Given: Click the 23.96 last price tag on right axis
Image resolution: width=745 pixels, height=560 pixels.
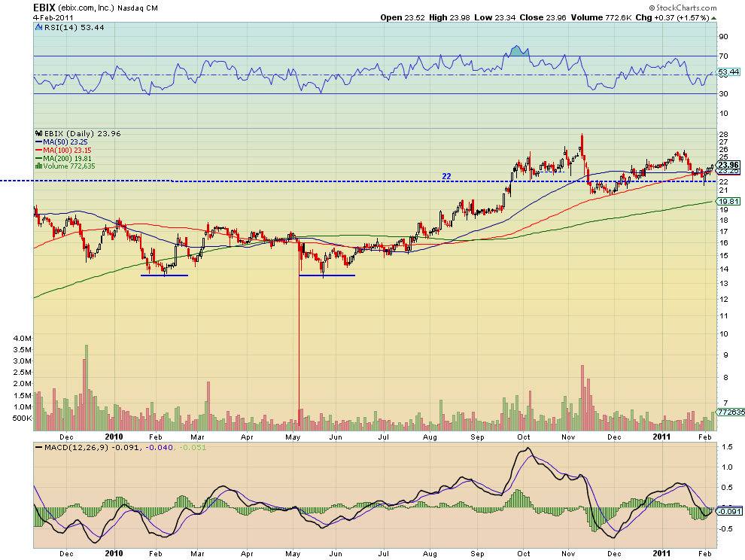Looking at the screenshot, I should pyautogui.click(x=728, y=166).
